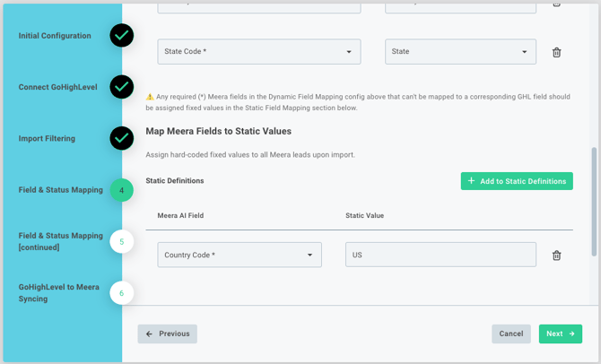Open Field & Status Mapping [continued] step
Viewport: 601px width, 364px height.
tap(61, 241)
